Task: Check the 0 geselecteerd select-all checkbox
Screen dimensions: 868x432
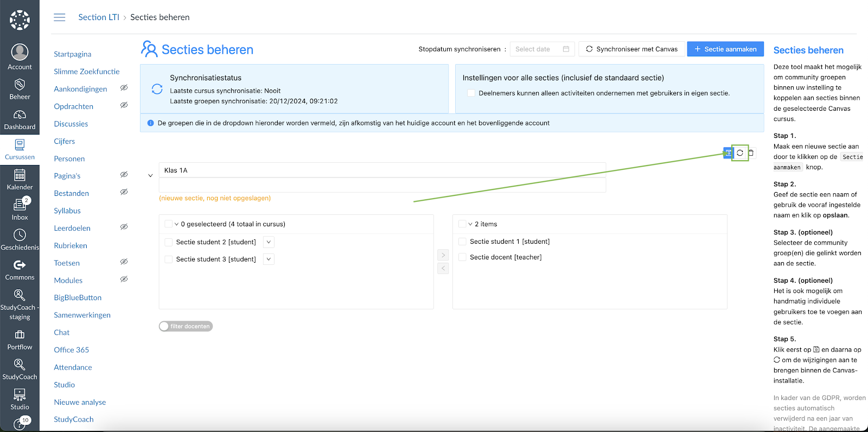Action: tap(168, 224)
